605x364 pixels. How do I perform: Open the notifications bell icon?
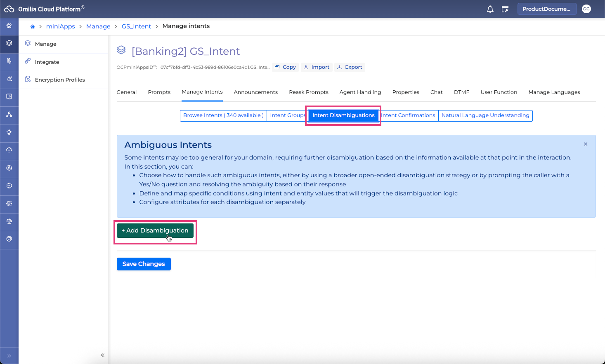490,9
